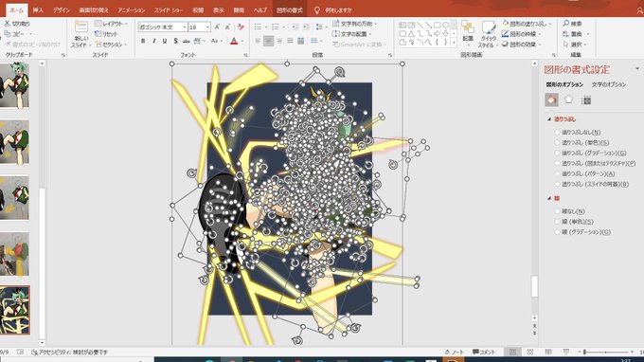Open Layout (レイアウト) dropdown
The height and width of the screenshot is (362, 644).
coord(111,24)
